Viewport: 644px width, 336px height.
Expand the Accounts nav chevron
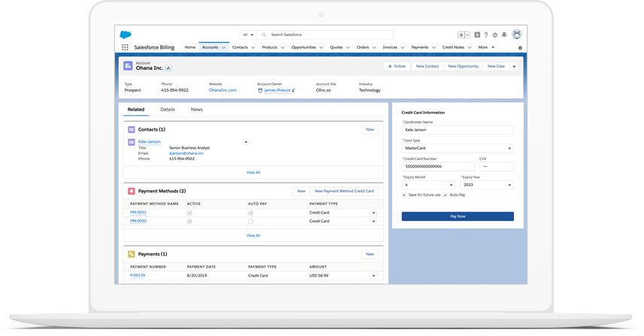pyautogui.click(x=224, y=47)
